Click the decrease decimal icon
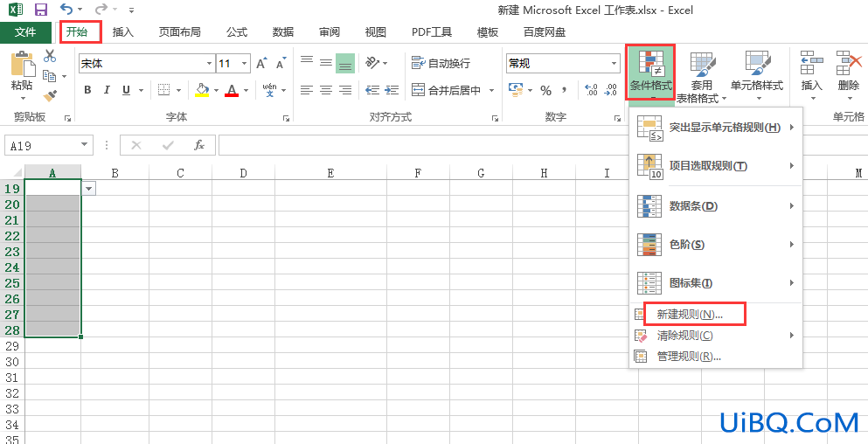 tap(611, 90)
